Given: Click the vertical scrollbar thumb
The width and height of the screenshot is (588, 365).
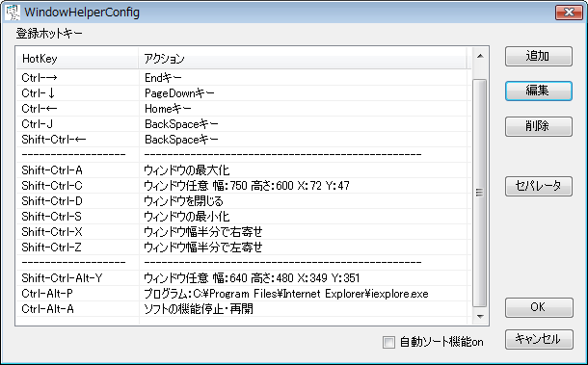Looking at the screenshot, I should point(480,193).
